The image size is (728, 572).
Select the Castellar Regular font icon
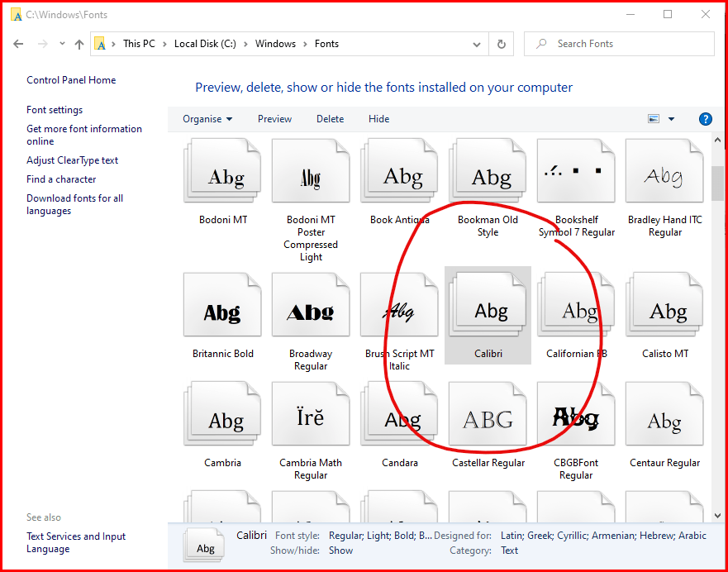click(488, 413)
